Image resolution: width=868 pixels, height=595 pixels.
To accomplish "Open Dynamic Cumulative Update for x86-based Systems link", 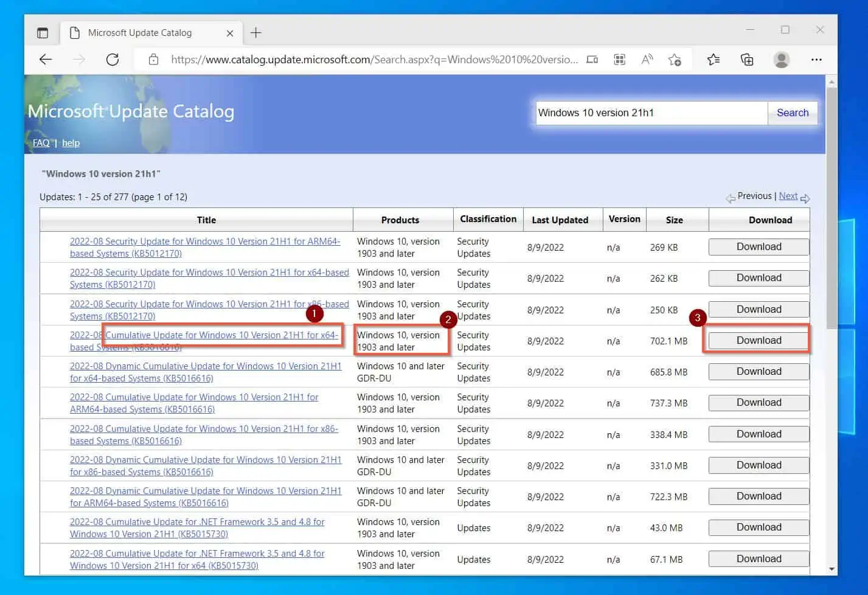I will pos(206,466).
